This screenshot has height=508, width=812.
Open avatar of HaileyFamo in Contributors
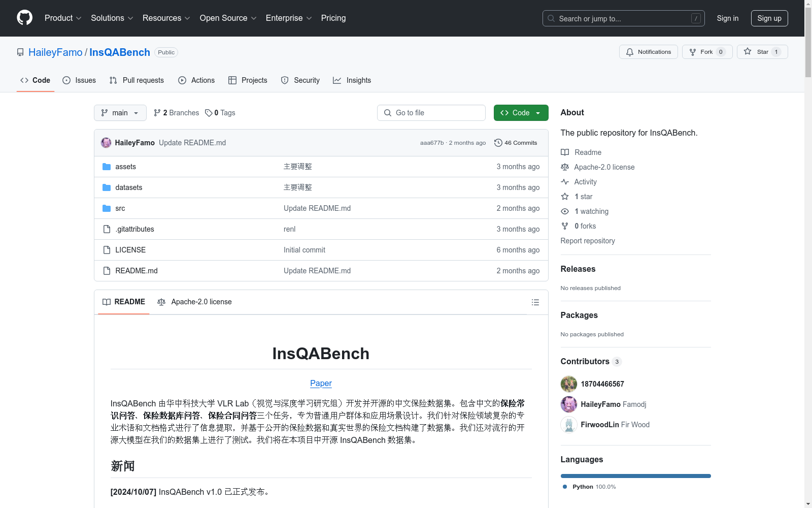click(x=569, y=404)
